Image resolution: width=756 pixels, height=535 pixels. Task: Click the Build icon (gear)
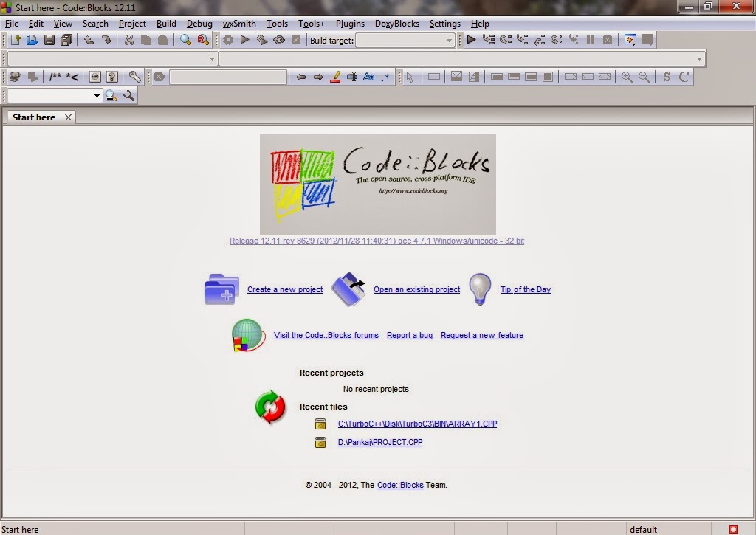click(x=228, y=40)
